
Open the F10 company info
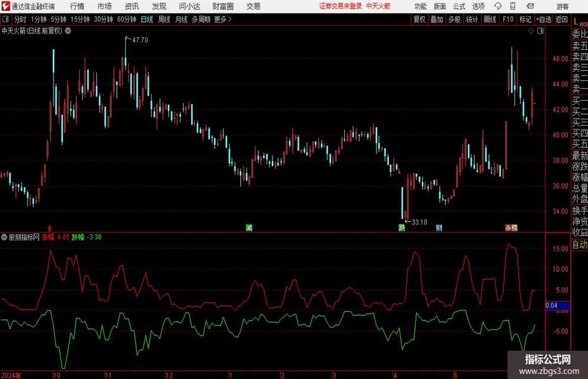[x=508, y=19]
